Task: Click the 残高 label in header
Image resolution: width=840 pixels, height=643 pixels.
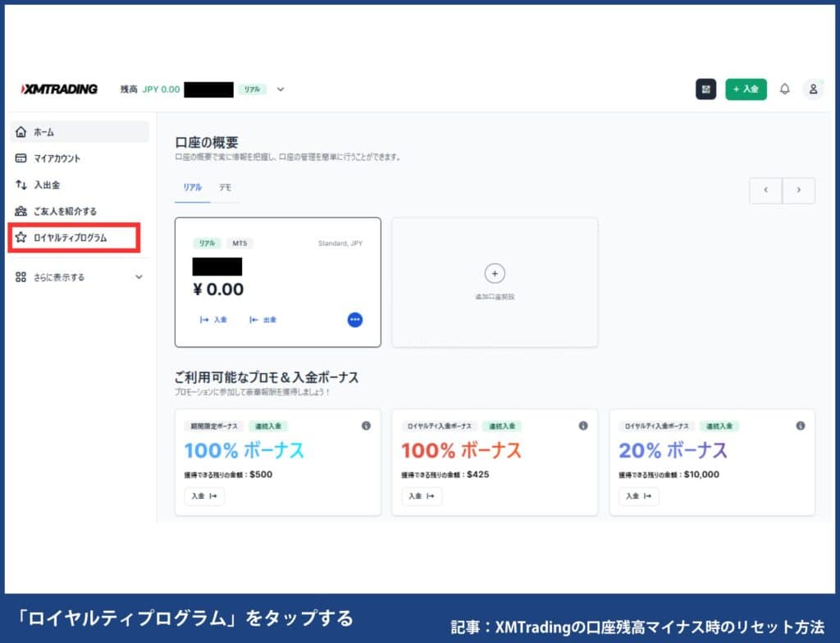Action: tap(129, 89)
